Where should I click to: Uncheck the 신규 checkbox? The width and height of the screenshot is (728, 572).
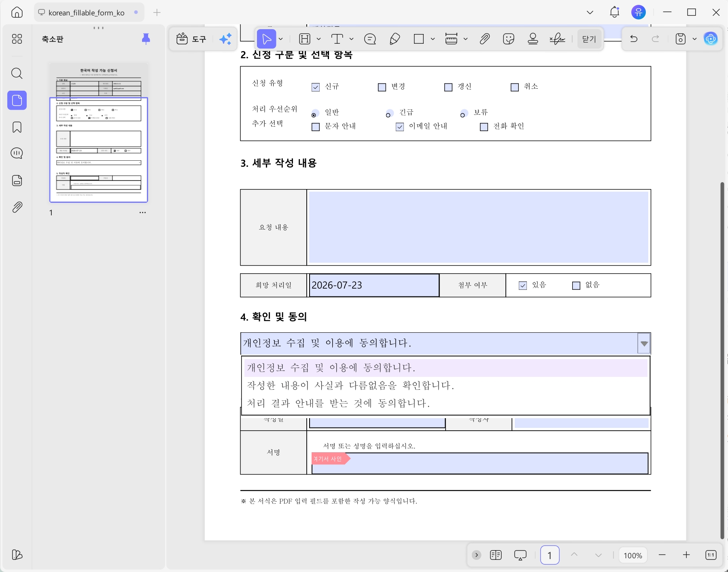point(316,87)
